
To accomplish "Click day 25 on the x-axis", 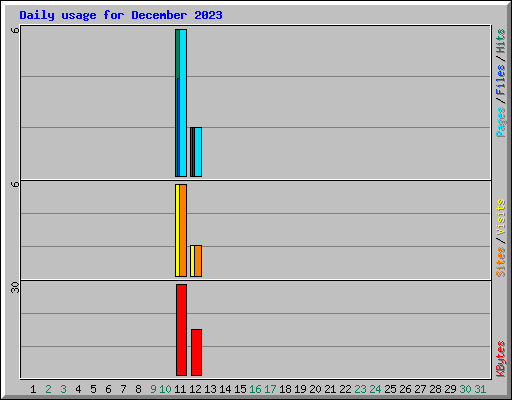I will 390,389.
